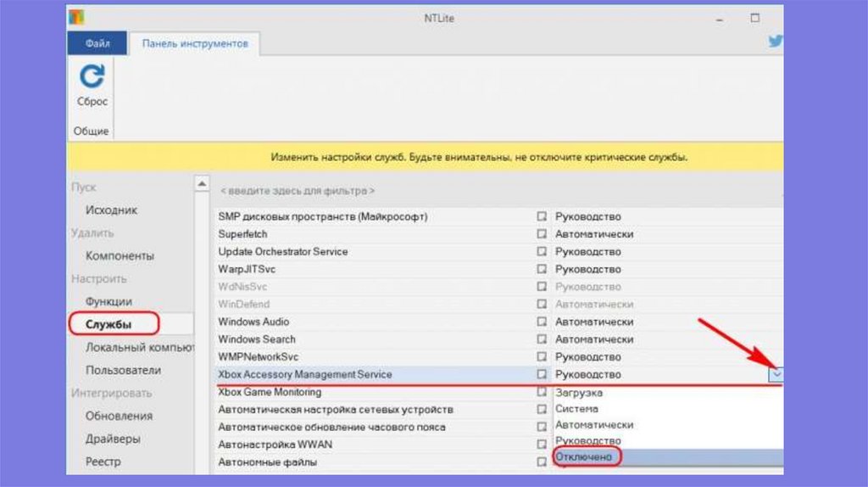
Task: Open Локальный компьютер sidebar item
Action: coord(140,347)
